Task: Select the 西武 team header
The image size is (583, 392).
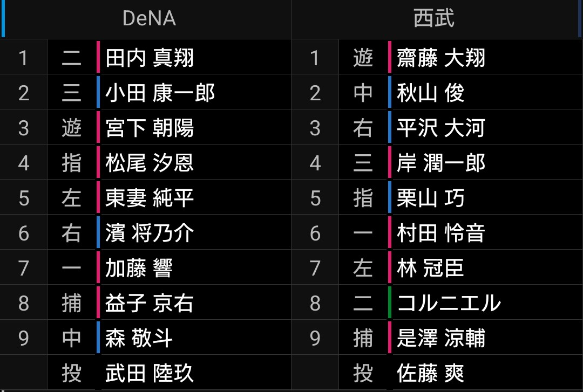Action: pyautogui.click(x=433, y=18)
